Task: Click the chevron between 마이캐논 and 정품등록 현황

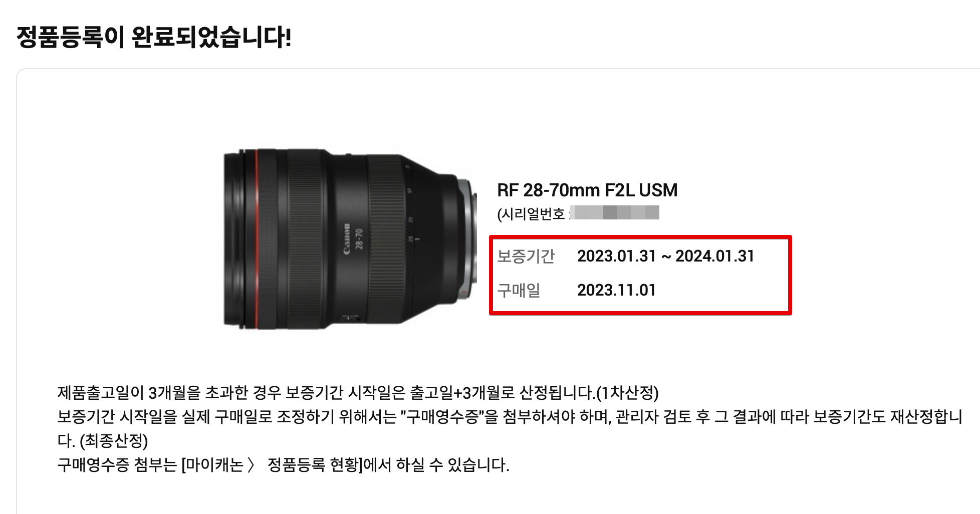Action: tap(251, 465)
